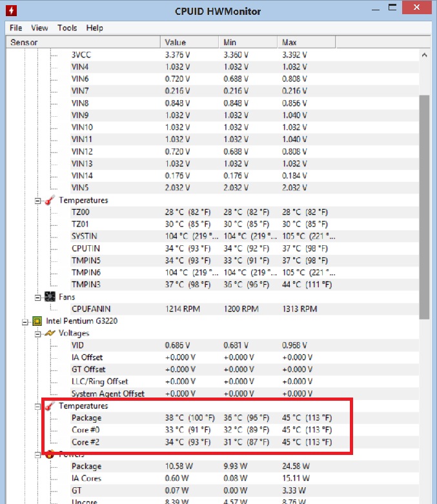
Task: Select the TZ00 temperature row
Action: tap(245, 212)
